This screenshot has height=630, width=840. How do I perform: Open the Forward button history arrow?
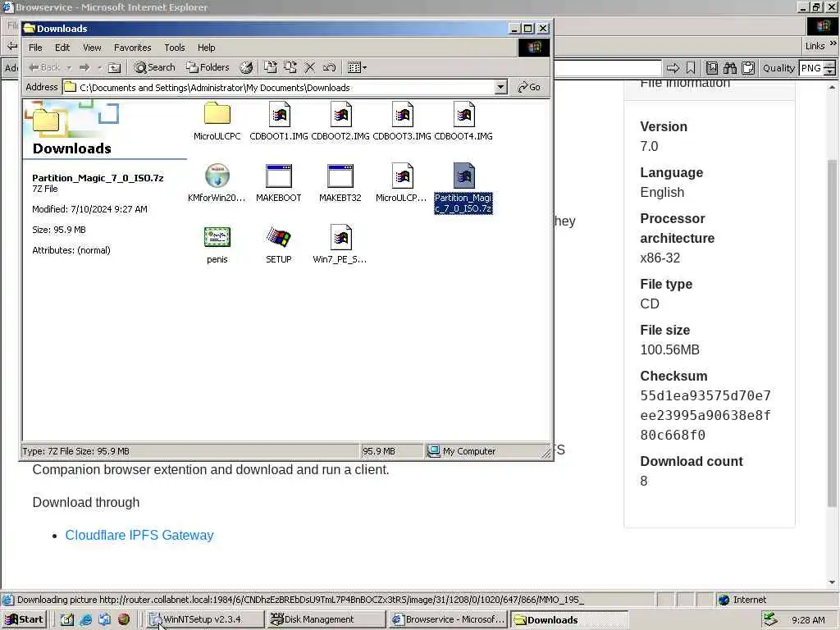tap(99, 67)
